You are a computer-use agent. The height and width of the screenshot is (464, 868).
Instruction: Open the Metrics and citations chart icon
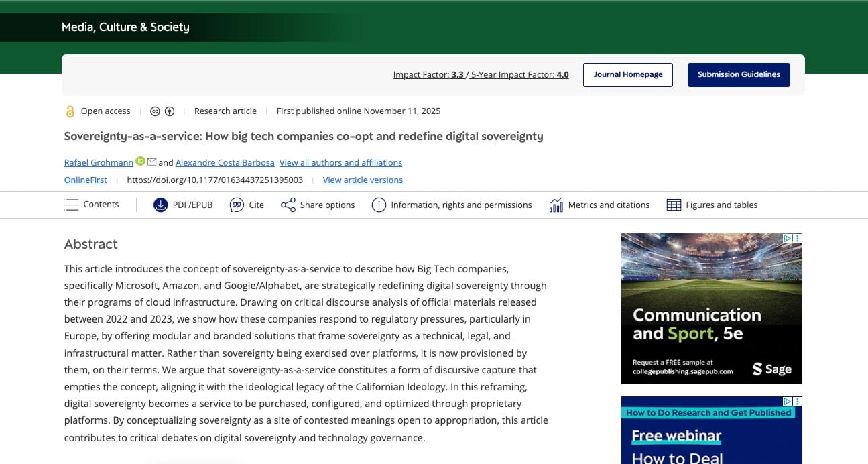(556, 205)
